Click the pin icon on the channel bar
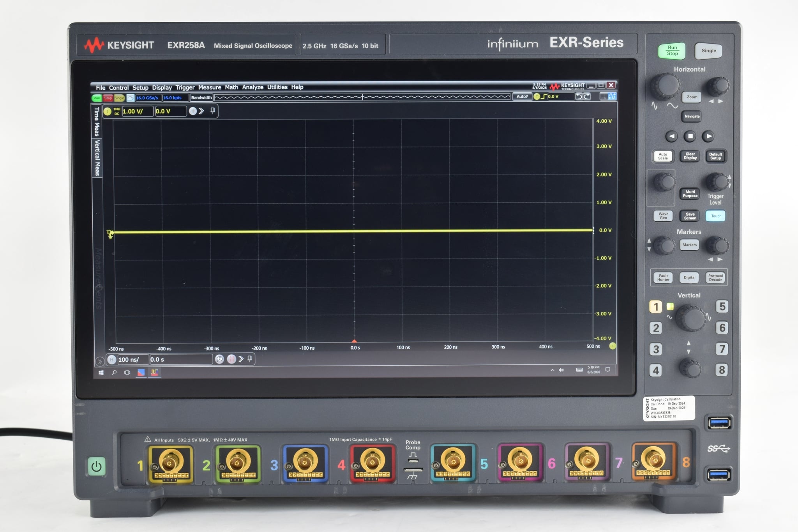The width and height of the screenshot is (798, 532). point(212,111)
